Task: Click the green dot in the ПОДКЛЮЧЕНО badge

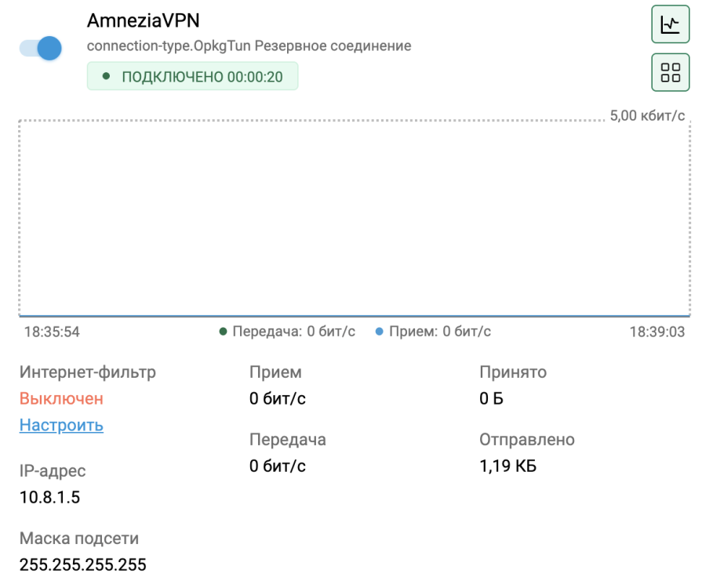Action: [x=106, y=77]
